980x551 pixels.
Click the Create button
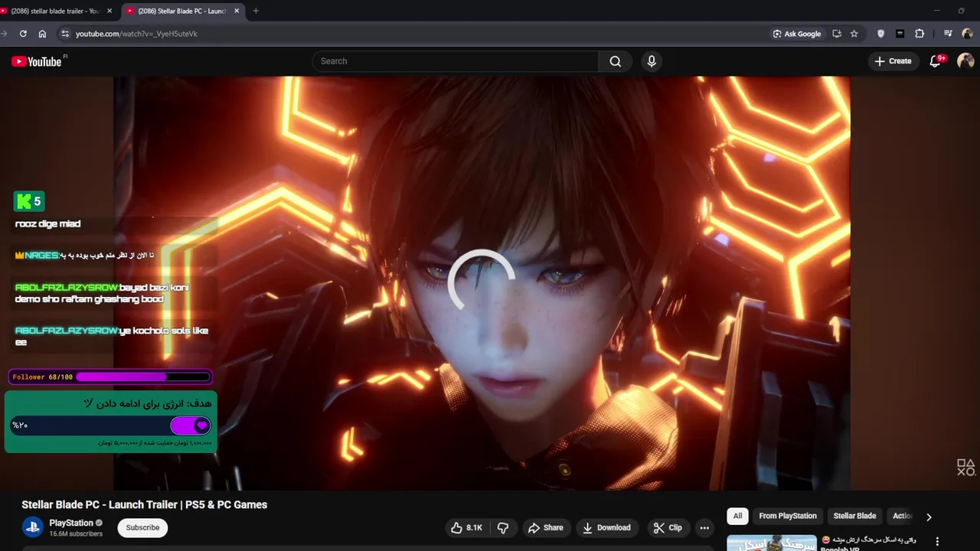[x=893, y=61]
